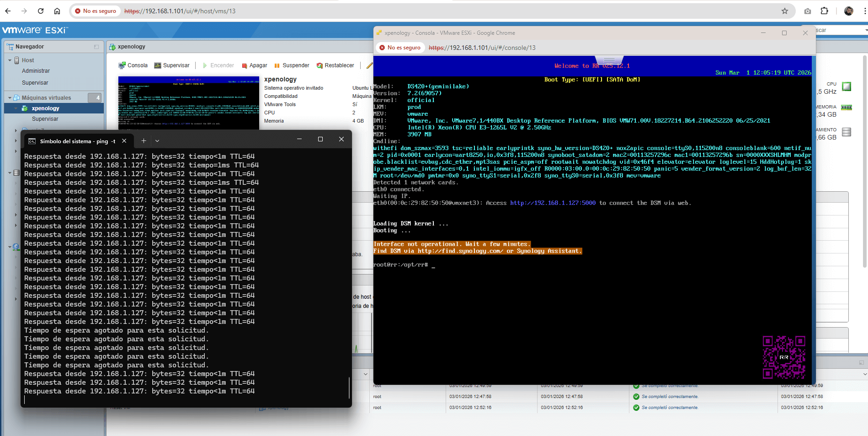
Task: Click the 'Interface not operational' console message
Action: (x=452, y=244)
